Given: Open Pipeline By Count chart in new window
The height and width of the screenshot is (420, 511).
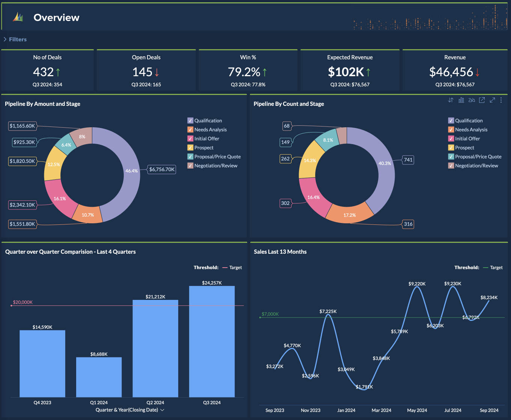Looking at the screenshot, I should pos(482,100).
